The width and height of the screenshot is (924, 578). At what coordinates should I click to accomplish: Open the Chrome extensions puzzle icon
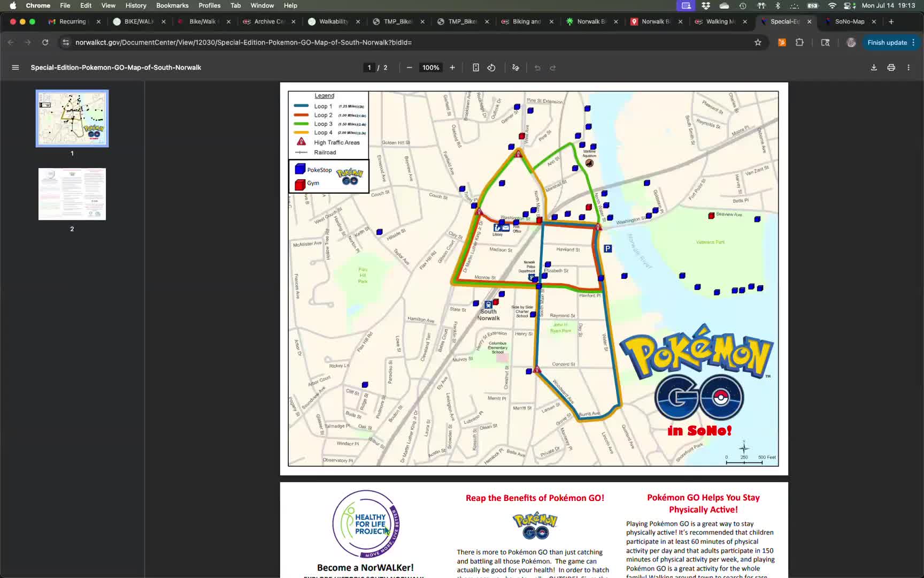coord(799,42)
